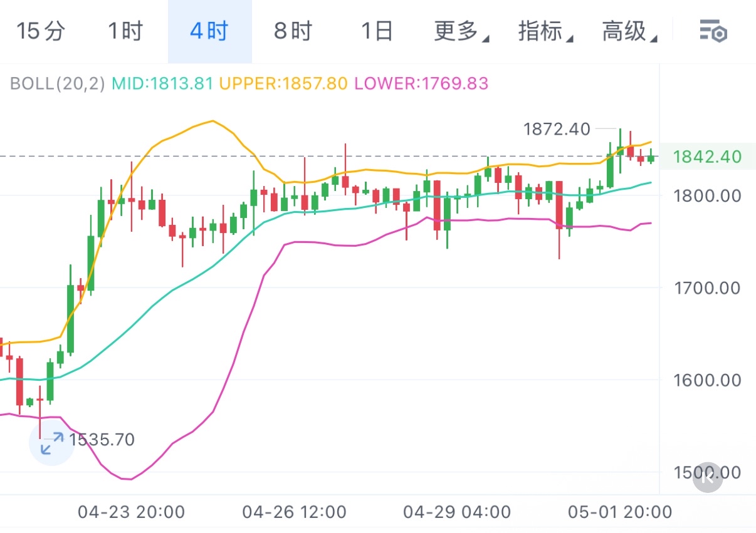
Task: Click the 04-26 12:00 time axis label
Action: click(x=294, y=512)
